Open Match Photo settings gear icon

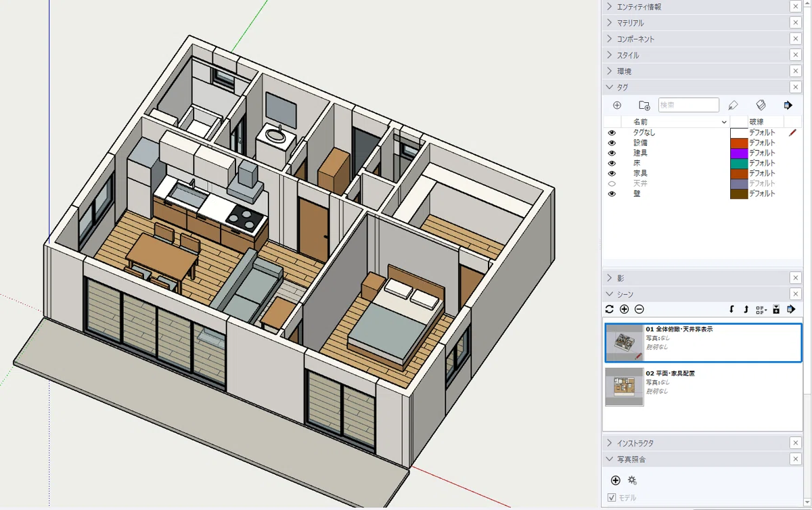632,480
